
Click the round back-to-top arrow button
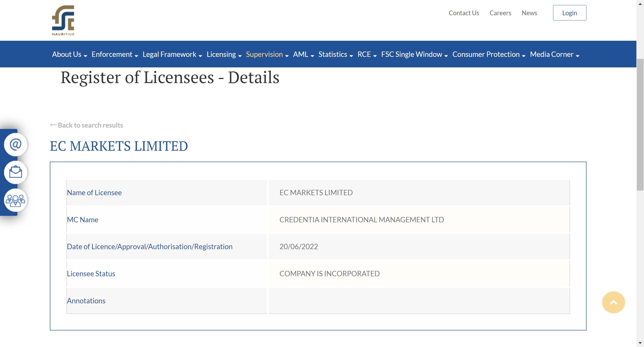point(614,302)
